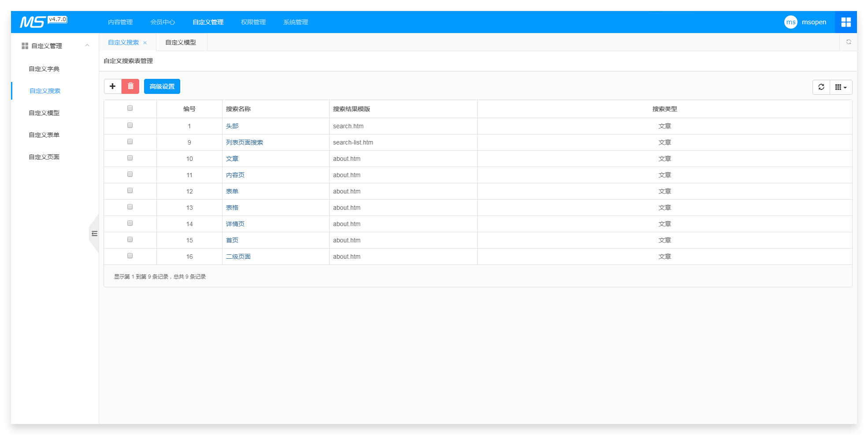Open the 系统管理 top menu

tap(296, 22)
